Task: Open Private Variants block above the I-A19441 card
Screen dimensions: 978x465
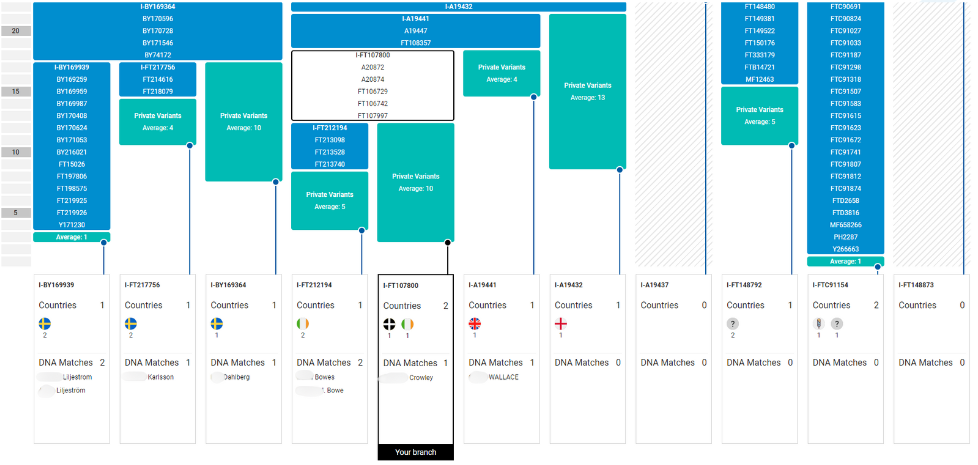Action: coord(501,73)
